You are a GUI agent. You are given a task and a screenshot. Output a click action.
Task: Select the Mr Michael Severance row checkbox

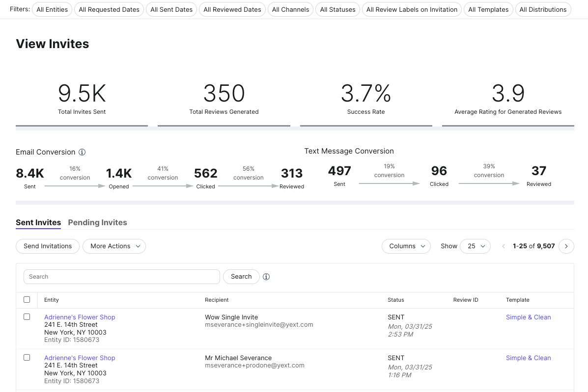tap(27, 358)
